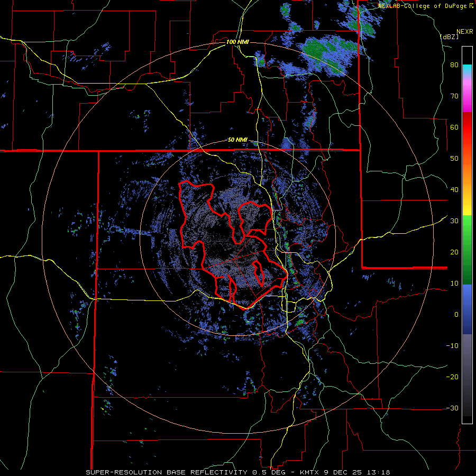Click the 40 value on the dBZ scale
476x476 pixels.
[454, 190]
